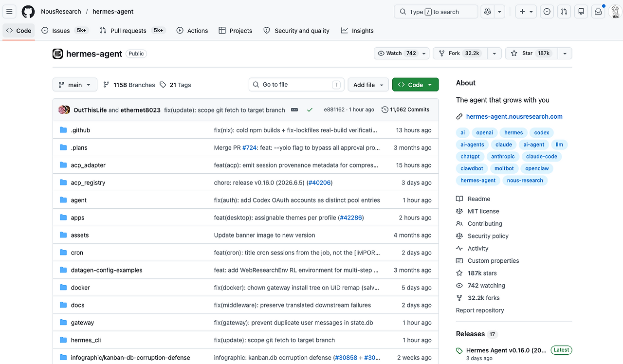623x364 pixels.
Task: Click the claude-code topic tag
Action: 542,157
